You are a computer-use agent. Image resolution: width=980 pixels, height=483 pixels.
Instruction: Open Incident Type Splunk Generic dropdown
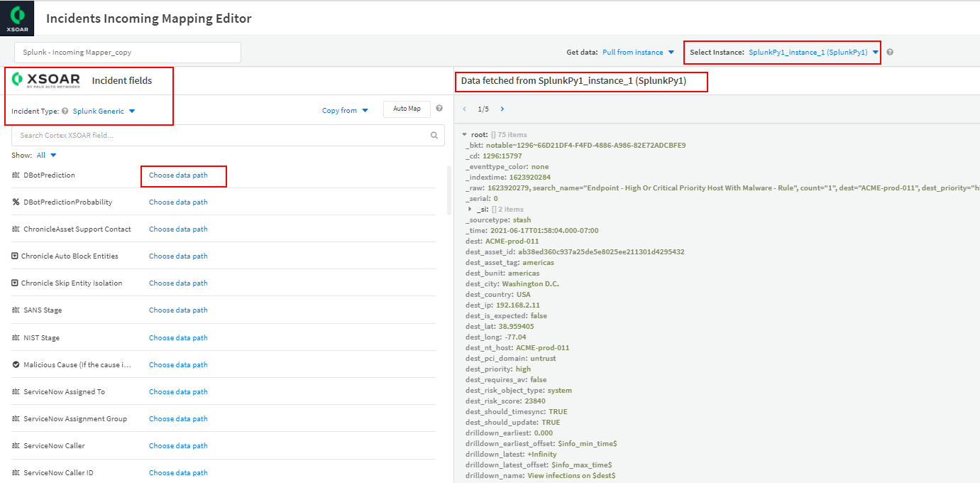coord(104,111)
